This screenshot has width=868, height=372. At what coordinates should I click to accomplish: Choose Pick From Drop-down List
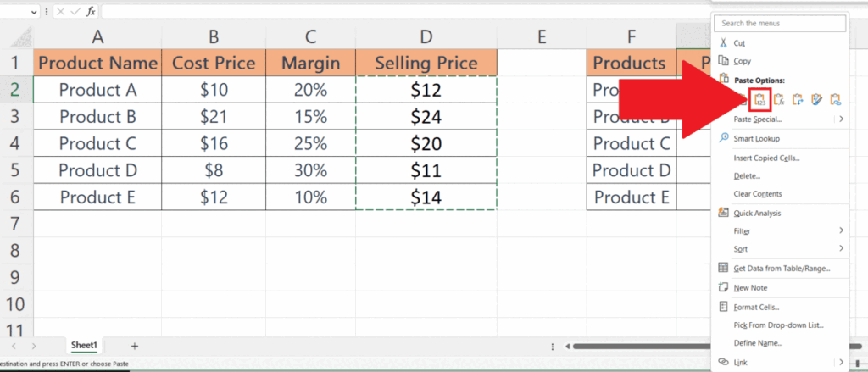point(780,325)
